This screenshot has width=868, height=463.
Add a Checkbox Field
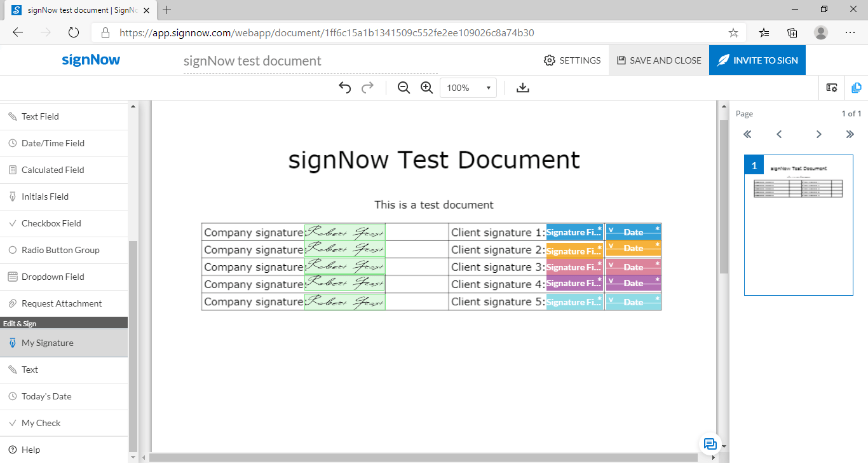[64, 223]
